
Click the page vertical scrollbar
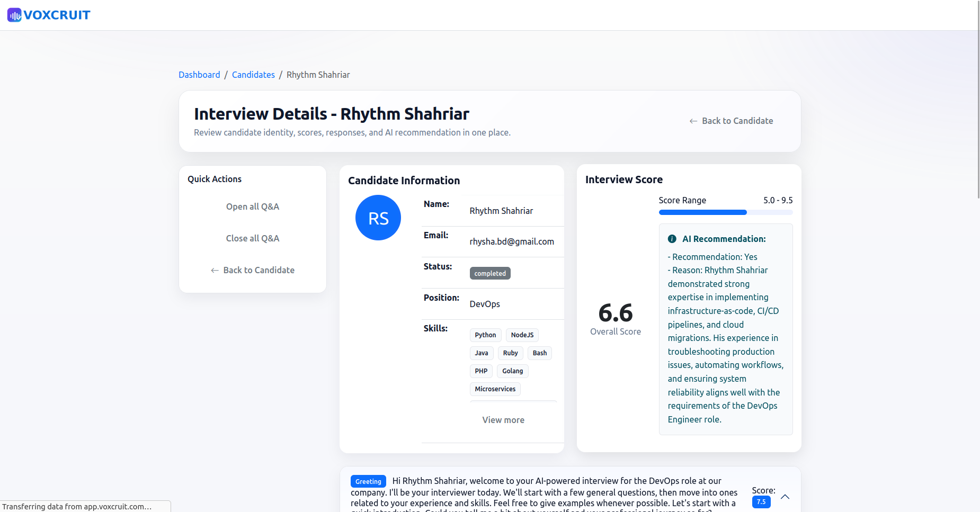978,106
